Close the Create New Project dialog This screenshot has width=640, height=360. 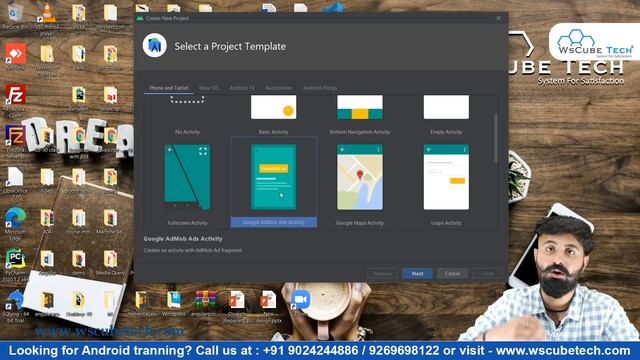[498, 18]
